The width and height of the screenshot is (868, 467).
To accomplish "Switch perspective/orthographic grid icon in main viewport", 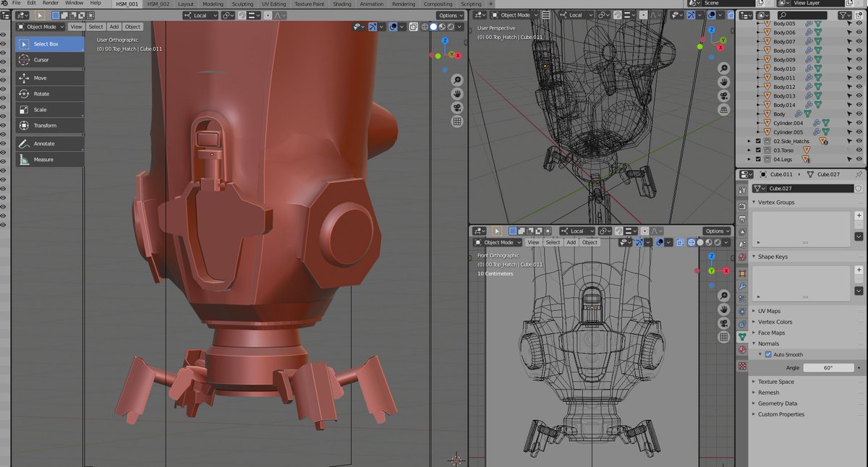I will (457, 121).
